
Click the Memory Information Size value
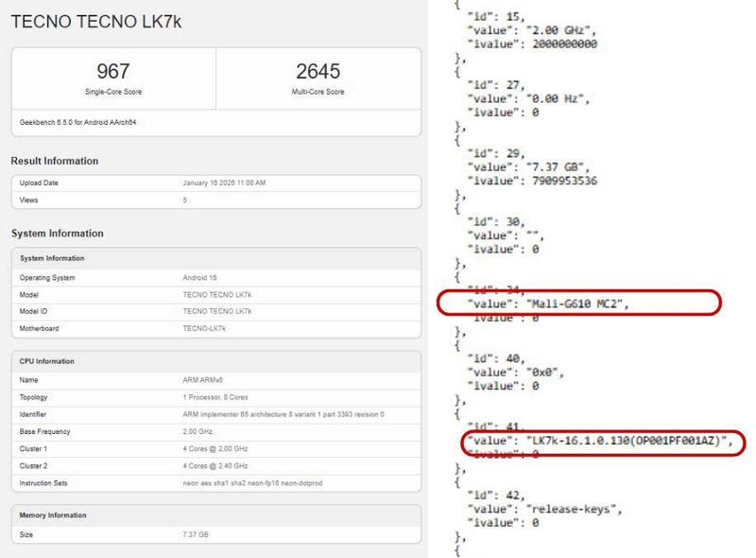tap(196, 535)
